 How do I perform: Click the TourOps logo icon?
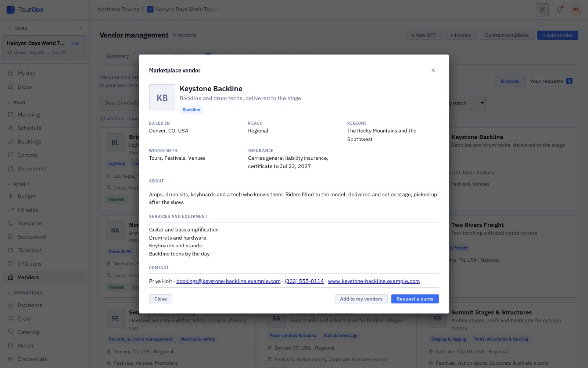pos(11,10)
